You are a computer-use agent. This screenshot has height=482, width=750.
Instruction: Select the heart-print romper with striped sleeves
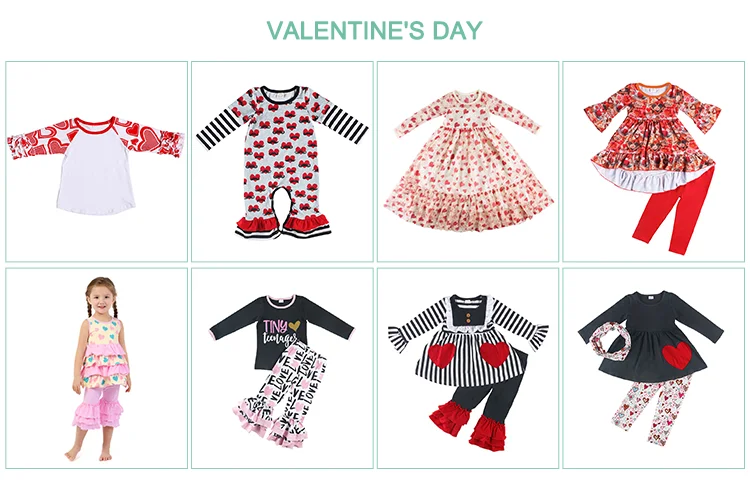point(282,162)
